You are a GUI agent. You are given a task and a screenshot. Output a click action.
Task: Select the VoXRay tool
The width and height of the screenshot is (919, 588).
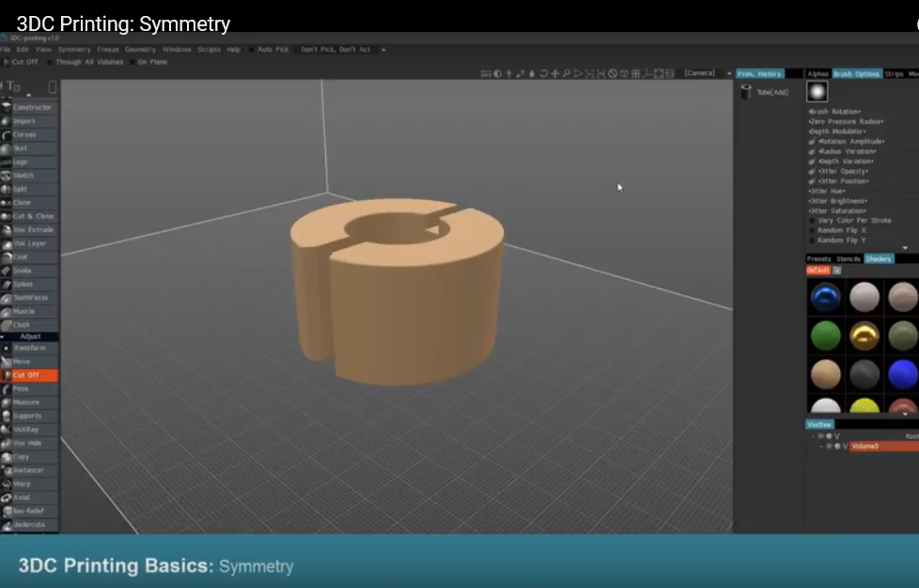[x=29, y=429]
